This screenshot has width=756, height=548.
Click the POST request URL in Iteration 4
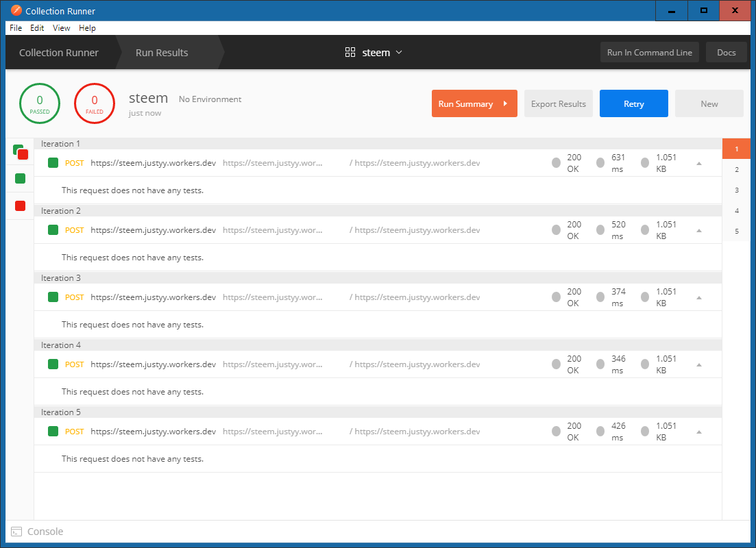(x=154, y=364)
